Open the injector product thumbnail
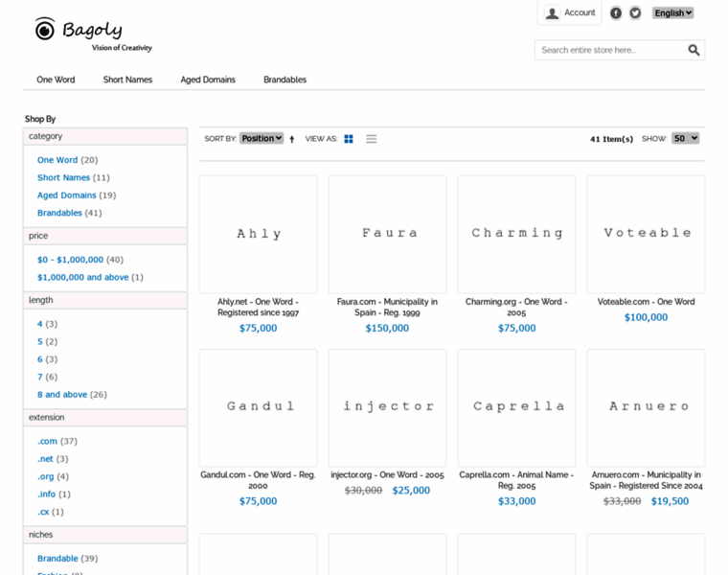The image size is (728, 575). pos(387,408)
